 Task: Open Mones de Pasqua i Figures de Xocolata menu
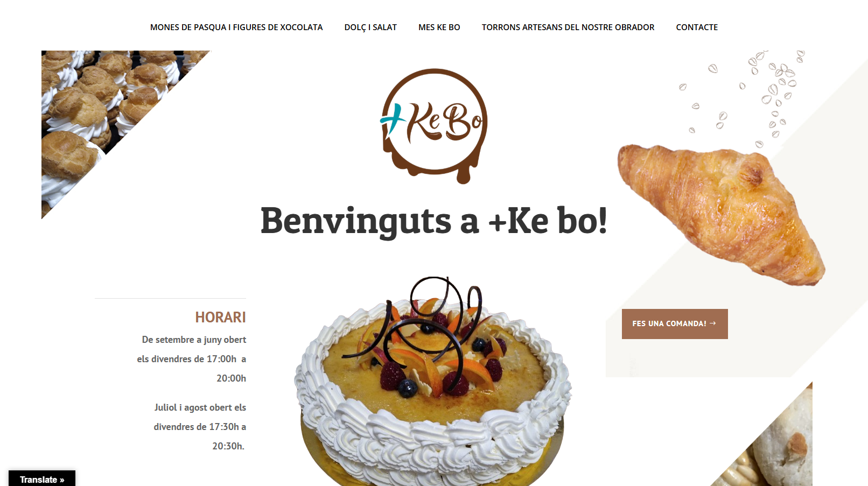click(x=236, y=27)
